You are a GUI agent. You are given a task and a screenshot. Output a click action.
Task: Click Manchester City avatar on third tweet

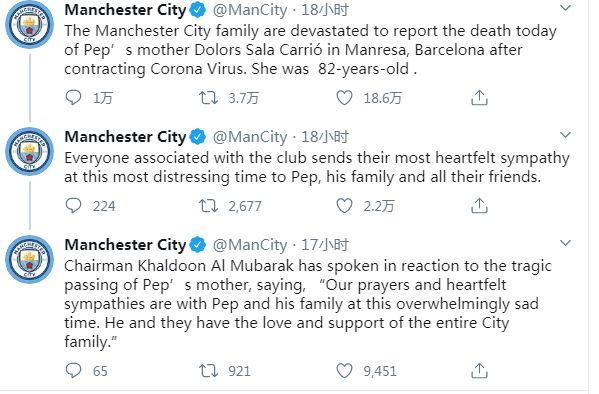click(29, 259)
